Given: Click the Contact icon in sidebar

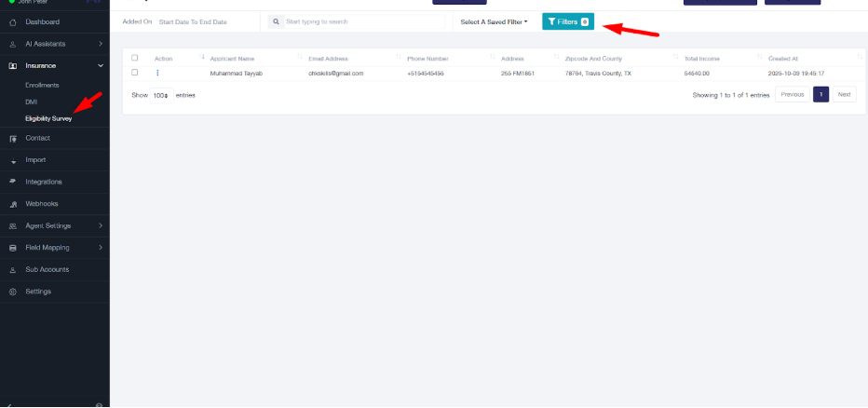Looking at the screenshot, I should click(13, 138).
